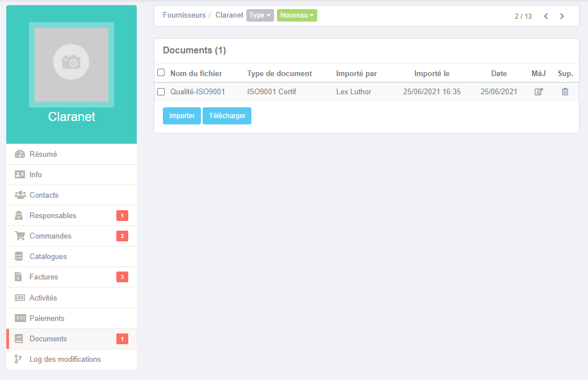Click the Documents (1) panel heading
The width and height of the screenshot is (588, 380).
tap(194, 50)
